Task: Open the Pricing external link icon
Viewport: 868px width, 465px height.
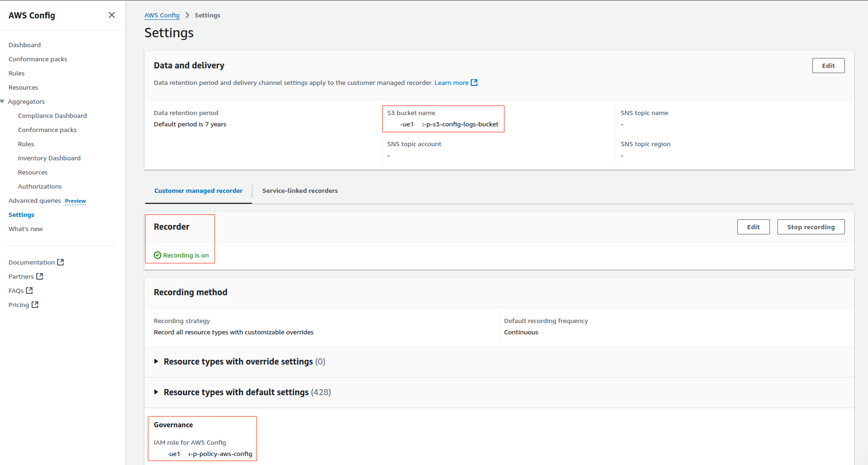Action: pos(35,304)
